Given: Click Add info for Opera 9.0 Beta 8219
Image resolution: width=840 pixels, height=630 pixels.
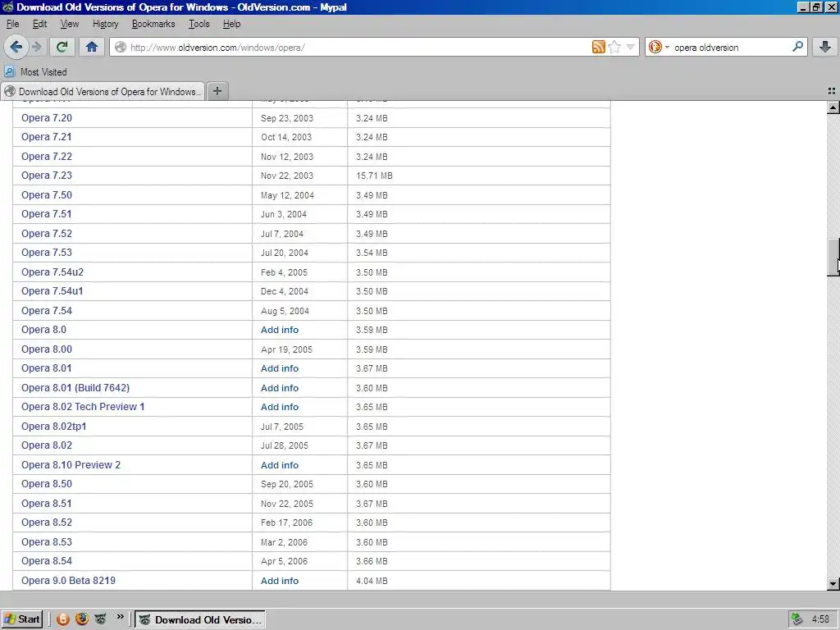Looking at the screenshot, I should click(x=280, y=581).
